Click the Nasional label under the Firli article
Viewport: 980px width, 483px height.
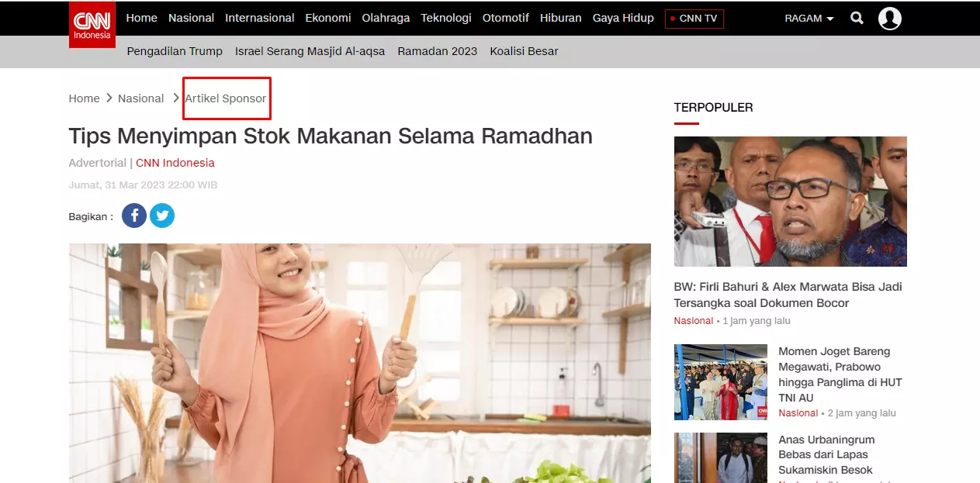693,320
